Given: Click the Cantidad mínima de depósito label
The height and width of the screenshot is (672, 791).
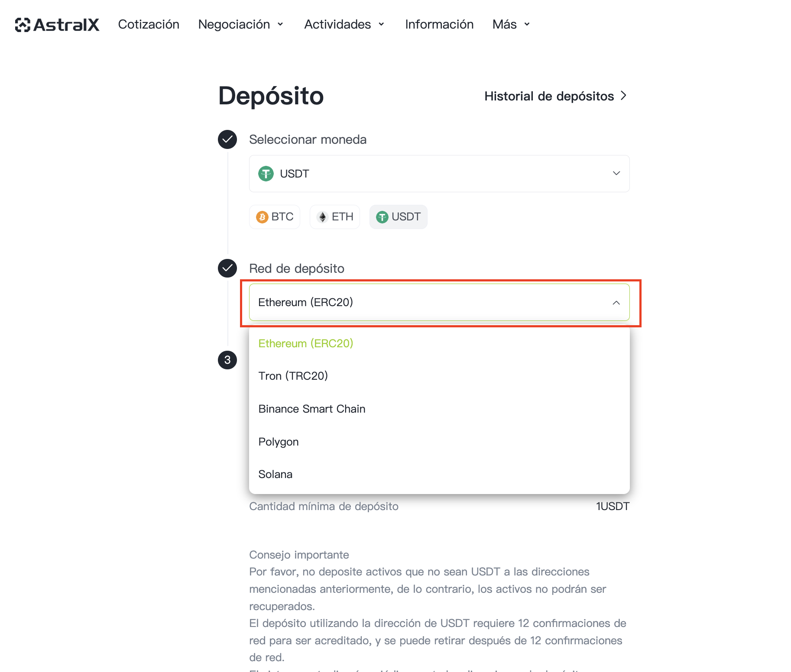Looking at the screenshot, I should 324,506.
